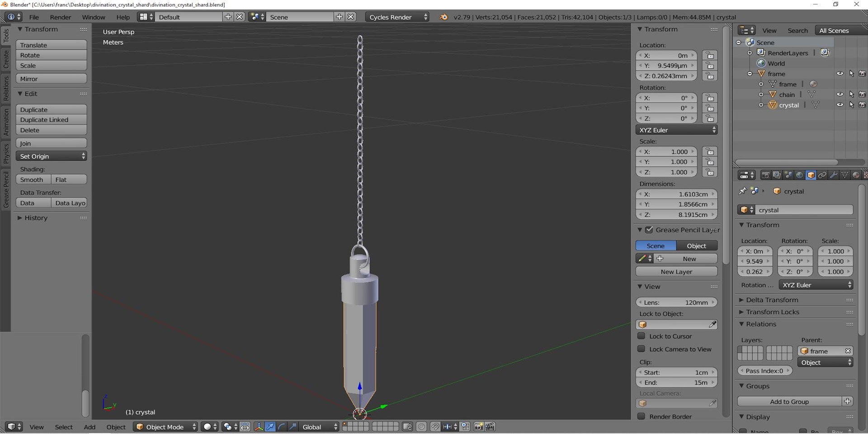
Task: Adjust the Lens 120mm slider field
Action: pos(676,302)
